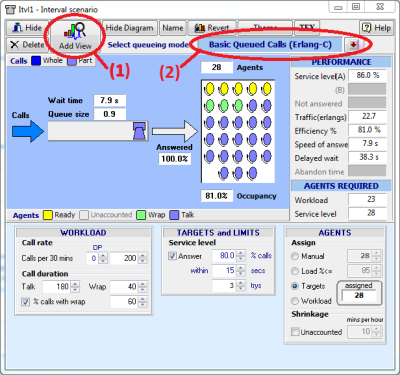400x375 pixels.
Task: Click the Queue size 0.9 field
Action: (109, 114)
